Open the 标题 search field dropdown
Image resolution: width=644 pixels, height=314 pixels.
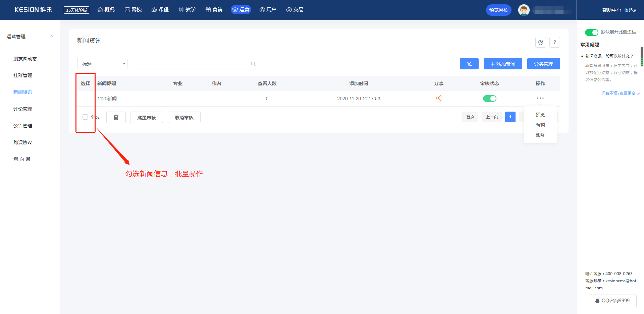tap(102, 64)
